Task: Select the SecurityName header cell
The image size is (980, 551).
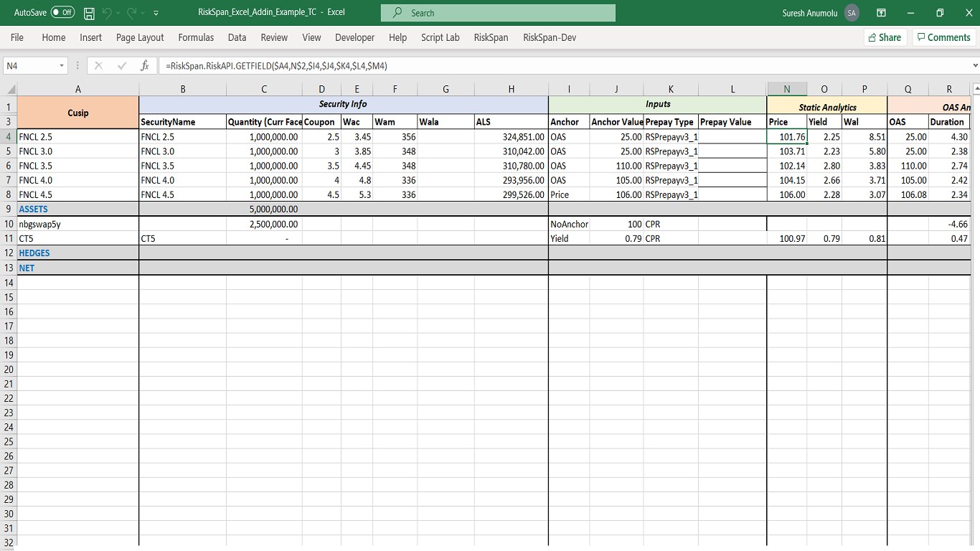Action: (x=183, y=122)
